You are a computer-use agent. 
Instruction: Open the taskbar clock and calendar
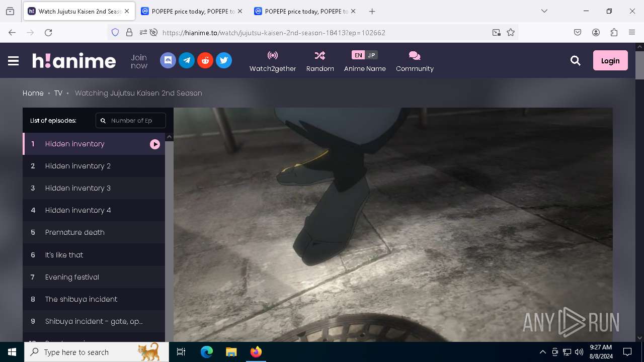pos(601,352)
